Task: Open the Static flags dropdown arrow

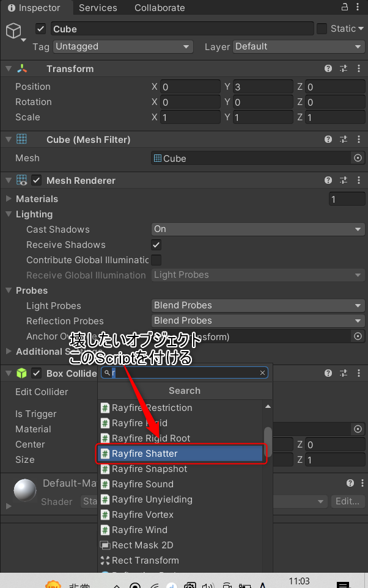Action: [361, 29]
